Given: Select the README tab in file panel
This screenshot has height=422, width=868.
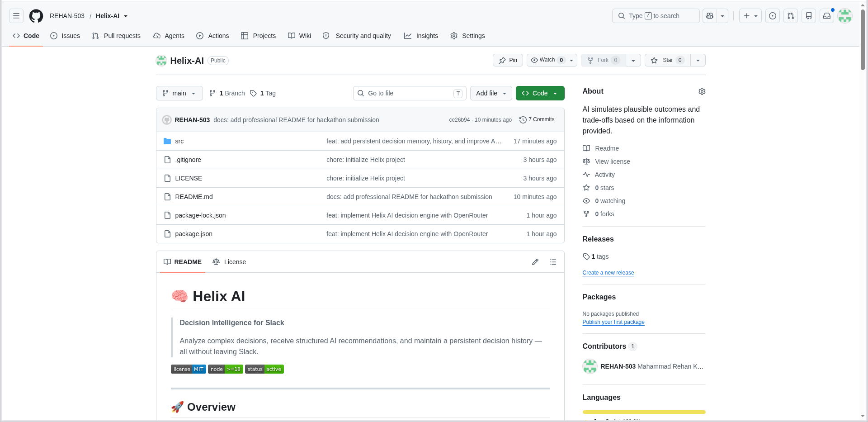Looking at the screenshot, I should (183, 262).
